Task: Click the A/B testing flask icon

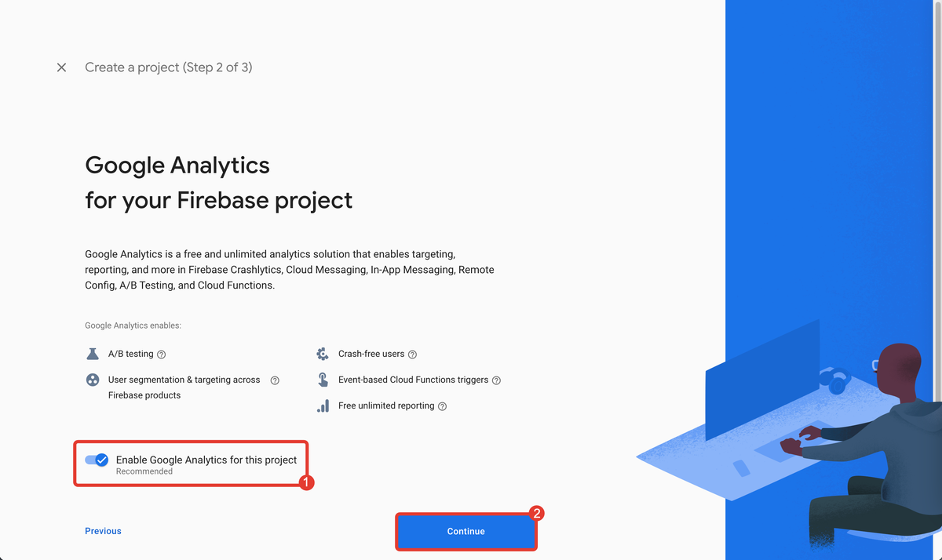Action: click(x=93, y=354)
